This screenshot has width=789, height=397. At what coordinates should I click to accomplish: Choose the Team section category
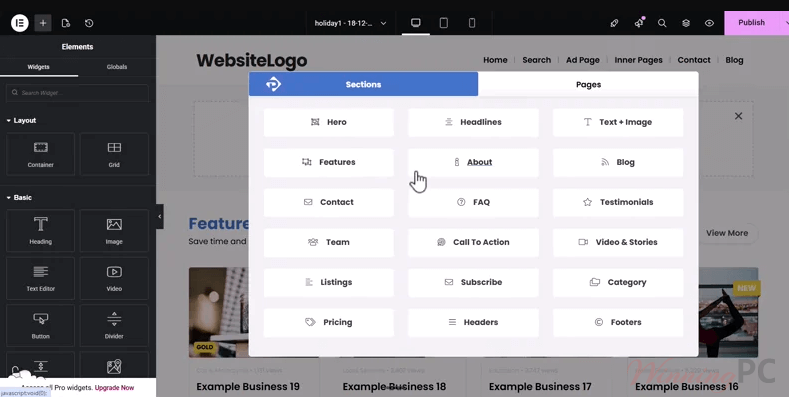point(329,242)
